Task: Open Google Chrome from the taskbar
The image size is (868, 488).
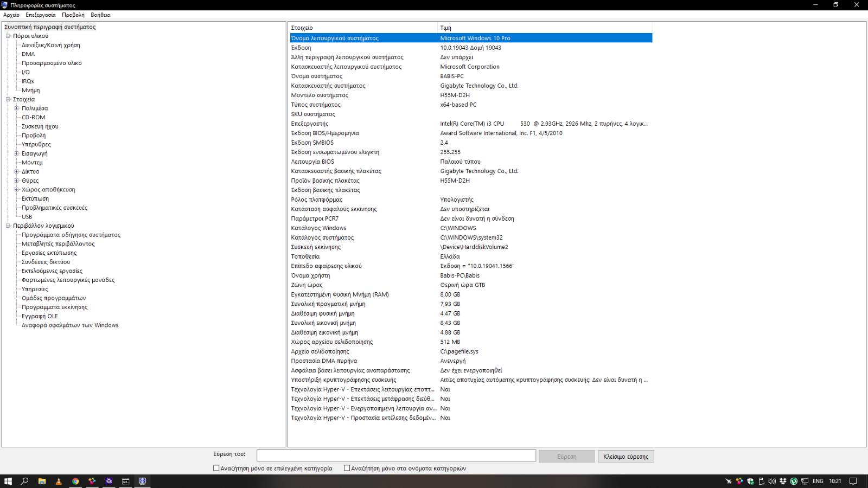Action: tap(75, 481)
